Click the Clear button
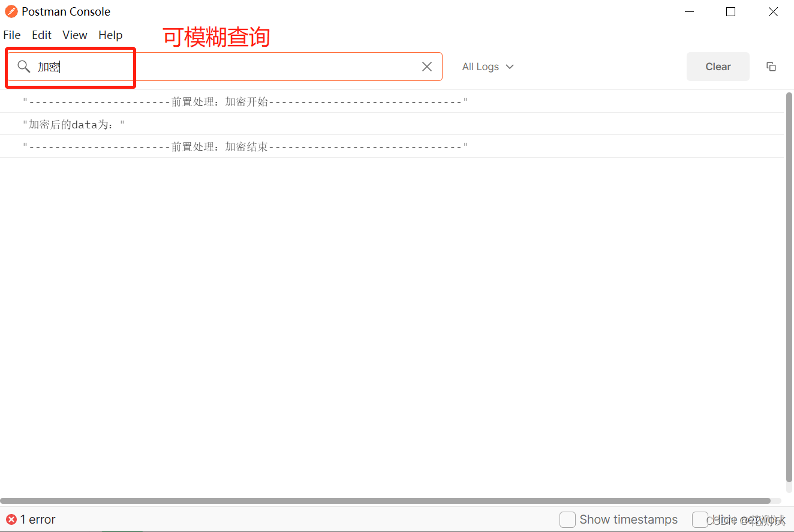This screenshot has height=532, width=794. [x=718, y=67]
